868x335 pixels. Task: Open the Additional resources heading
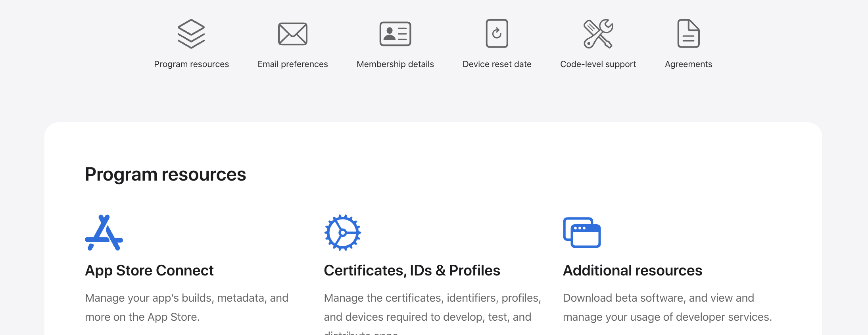pos(633,270)
